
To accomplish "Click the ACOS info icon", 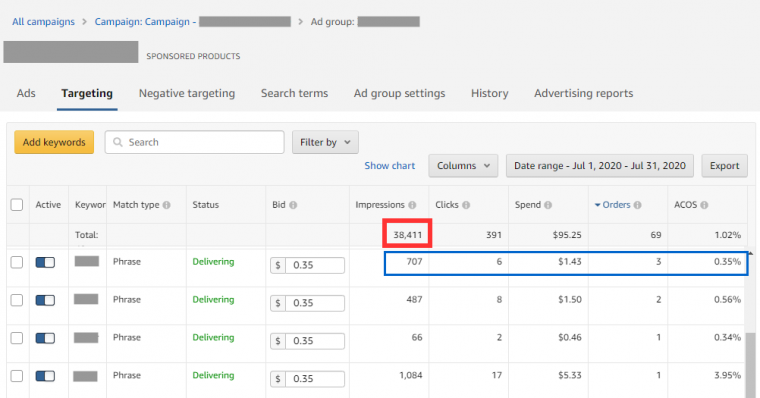I will pos(704,205).
